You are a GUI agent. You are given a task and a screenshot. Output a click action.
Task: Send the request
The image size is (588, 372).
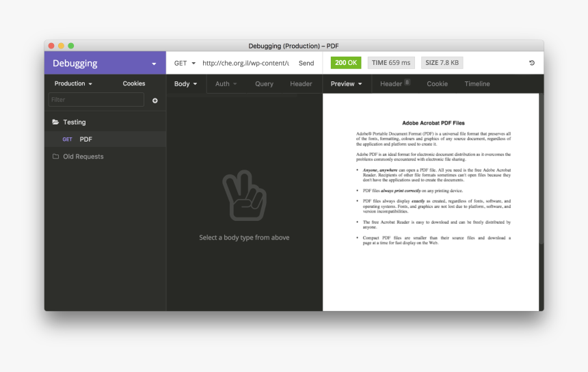[x=306, y=63]
